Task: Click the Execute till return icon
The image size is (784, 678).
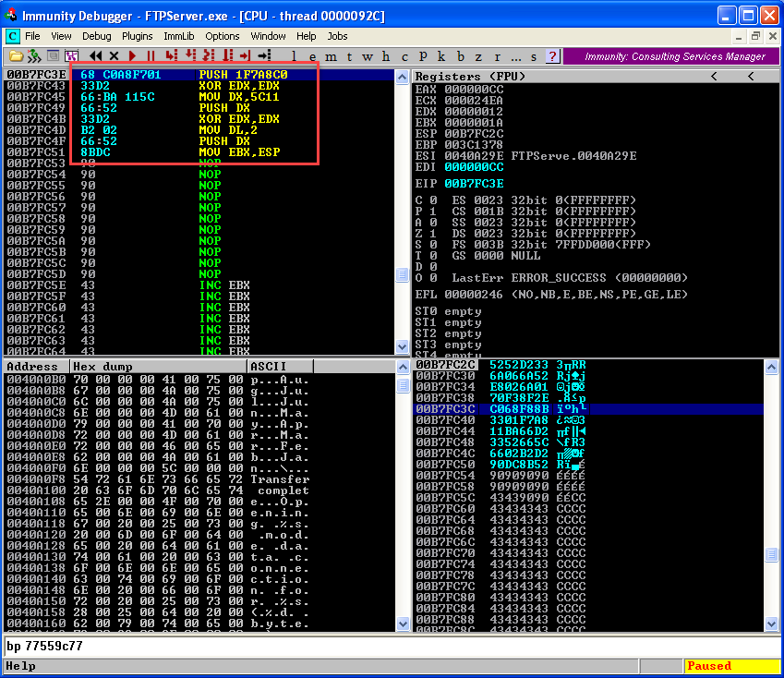Action: [x=245, y=56]
